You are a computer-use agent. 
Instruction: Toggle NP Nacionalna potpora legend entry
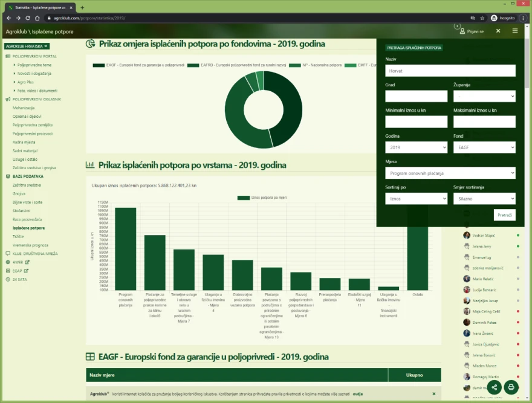click(x=315, y=65)
